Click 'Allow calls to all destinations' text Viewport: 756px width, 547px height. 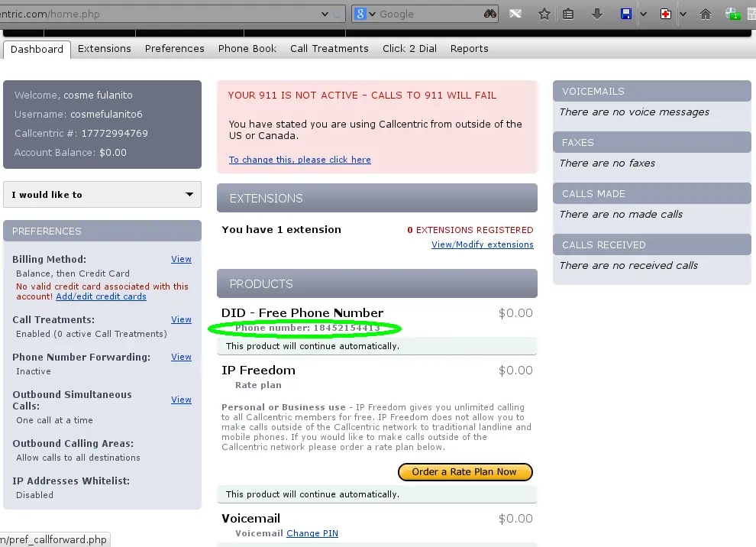[x=78, y=458]
